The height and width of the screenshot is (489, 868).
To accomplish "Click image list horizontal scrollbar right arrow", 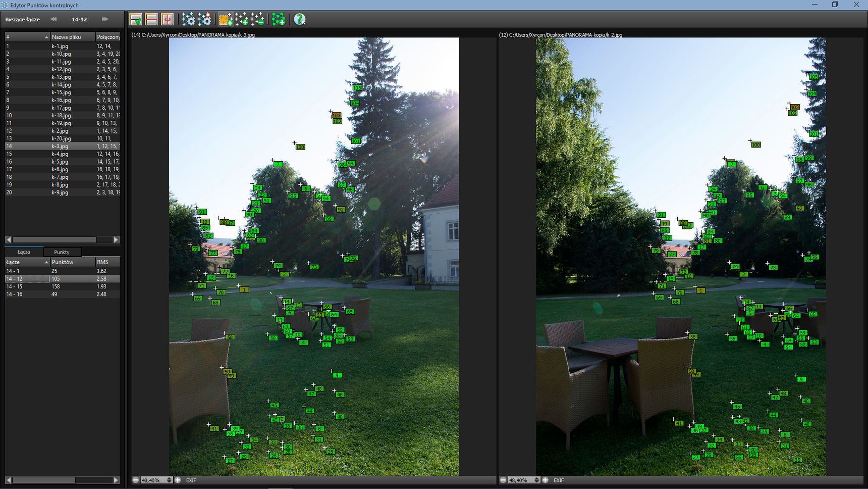I will click(116, 239).
